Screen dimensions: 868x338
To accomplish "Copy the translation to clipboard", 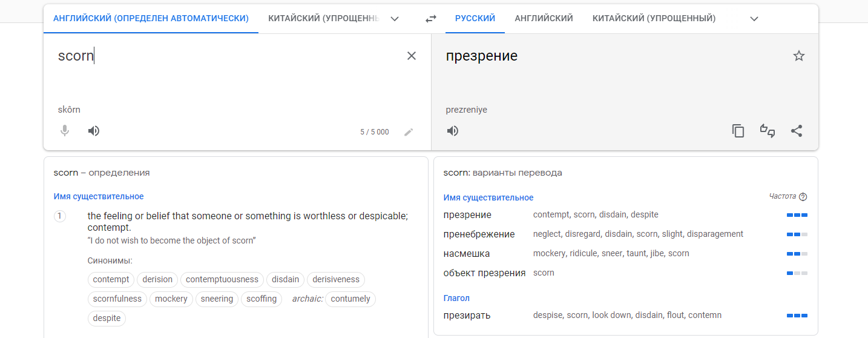I will (x=738, y=131).
